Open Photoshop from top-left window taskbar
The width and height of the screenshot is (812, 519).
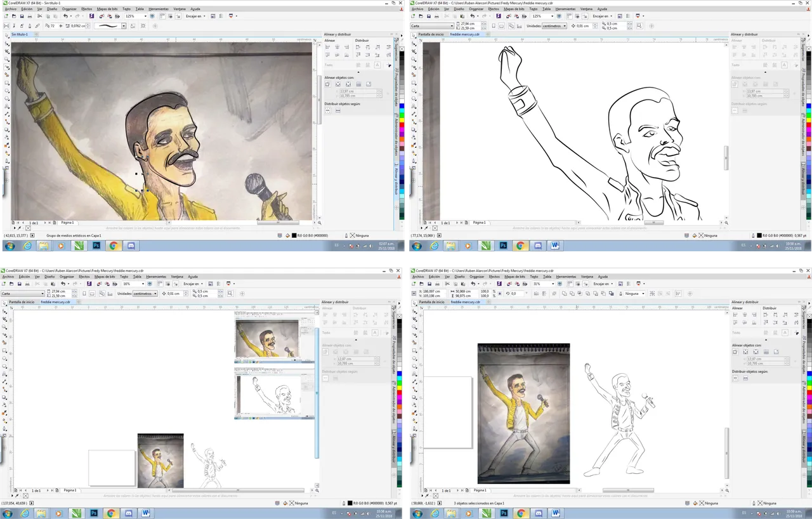(96, 245)
